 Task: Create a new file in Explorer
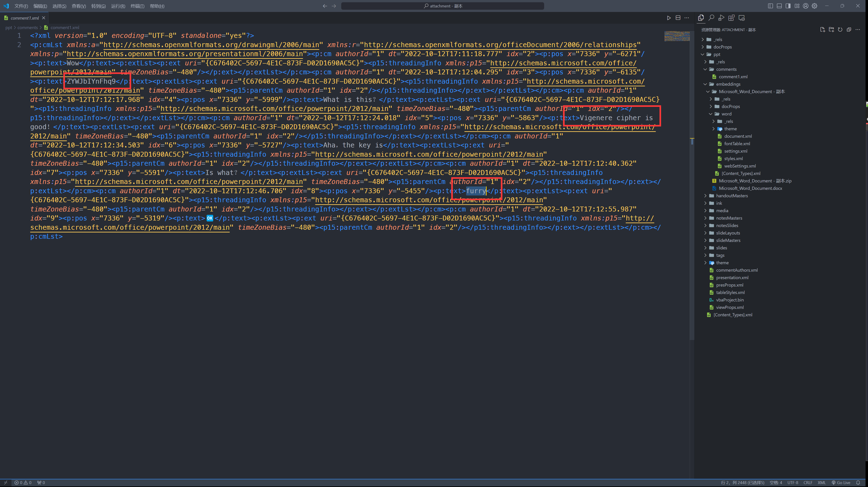click(822, 30)
